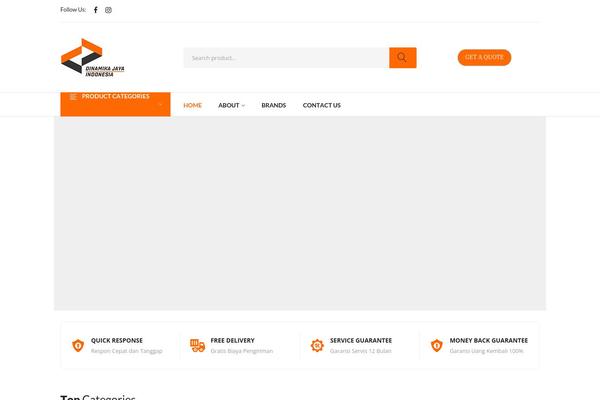Click the Money Back Guarantee heading
This screenshot has width=600, height=400.
pos(489,340)
